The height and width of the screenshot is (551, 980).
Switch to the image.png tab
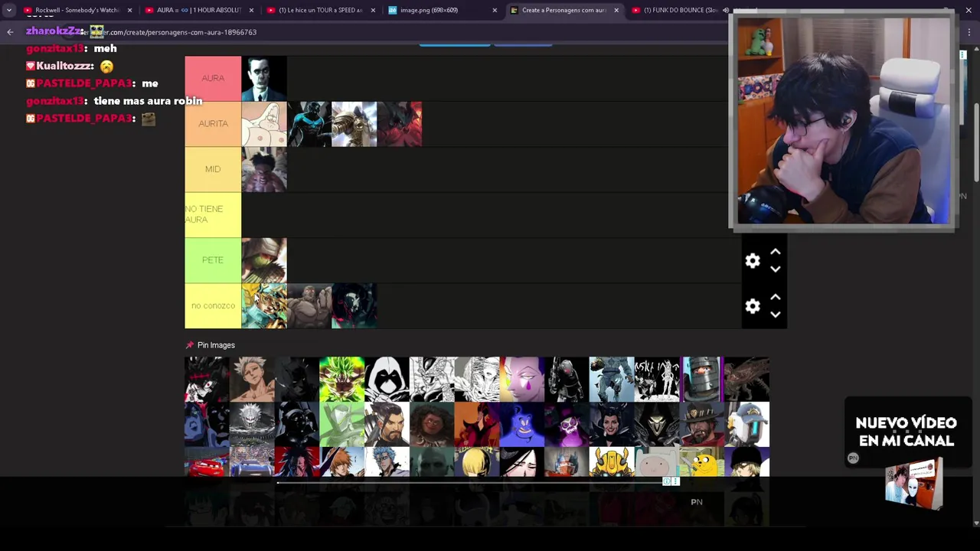pos(441,10)
